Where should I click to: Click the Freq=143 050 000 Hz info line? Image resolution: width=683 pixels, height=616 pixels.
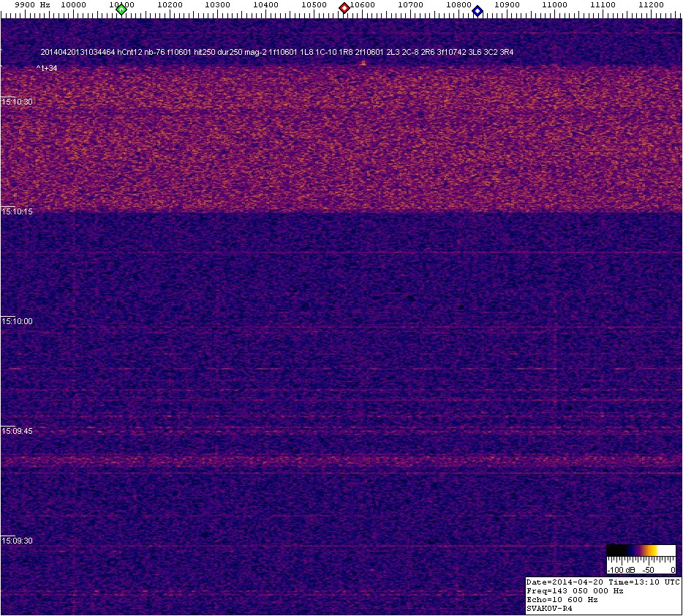(x=575, y=590)
